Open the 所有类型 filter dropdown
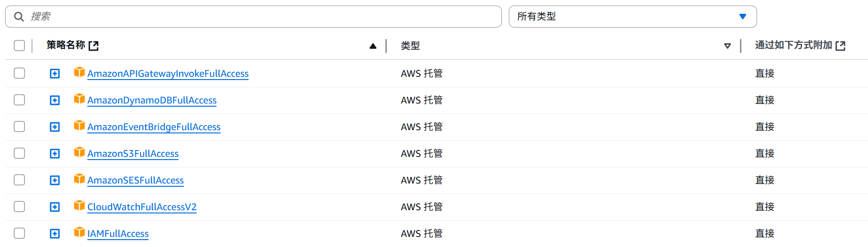This screenshot has width=868, height=247. 633,17
